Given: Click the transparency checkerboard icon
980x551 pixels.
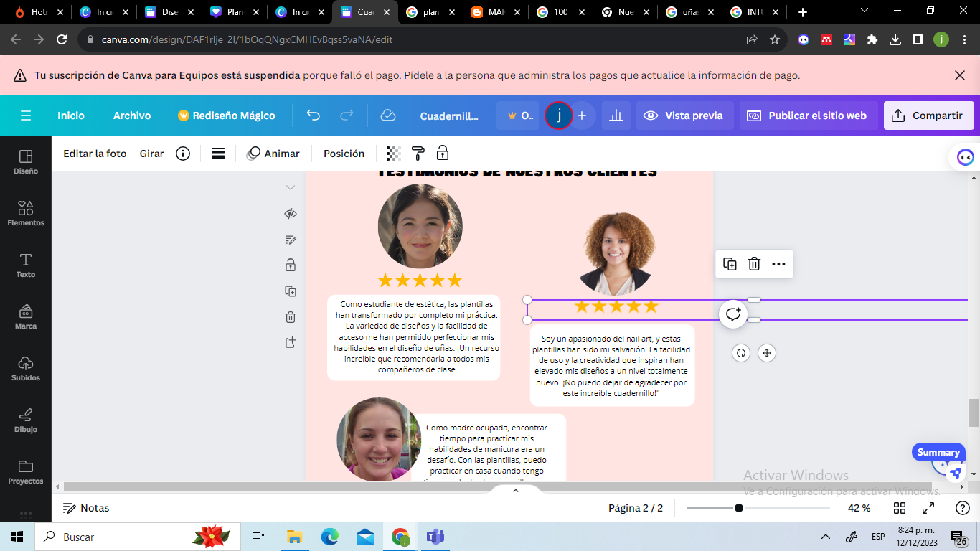Looking at the screenshot, I should pos(393,154).
